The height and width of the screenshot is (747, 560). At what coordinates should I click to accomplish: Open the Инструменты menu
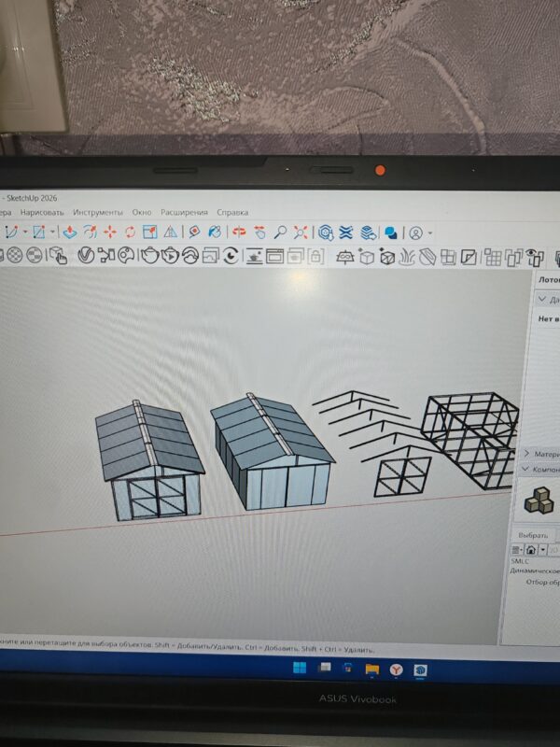(98, 212)
